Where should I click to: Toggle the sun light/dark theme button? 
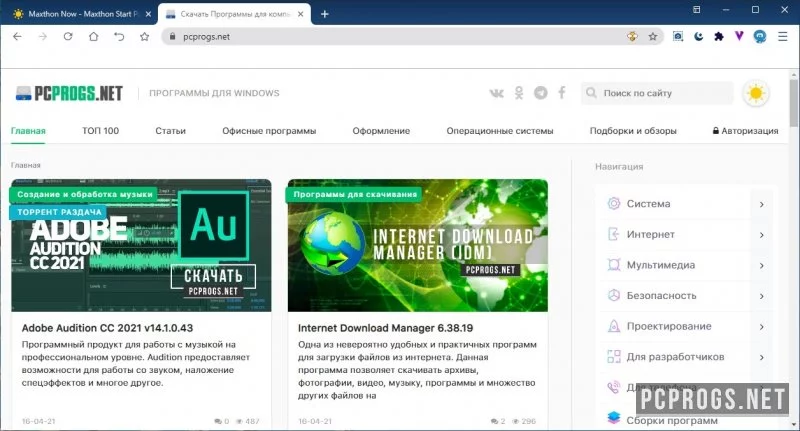[x=756, y=94]
